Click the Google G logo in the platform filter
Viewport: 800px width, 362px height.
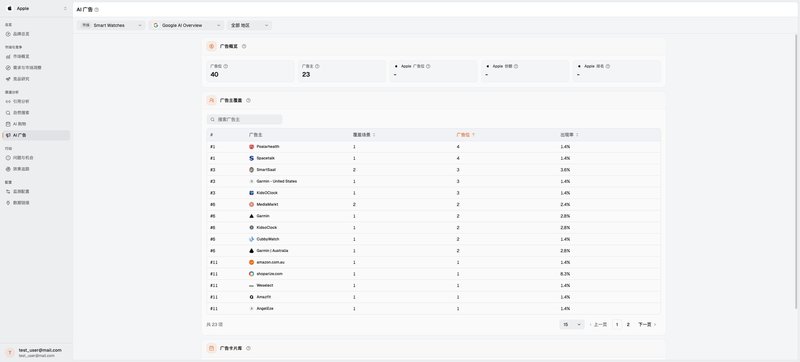coord(156,25)
